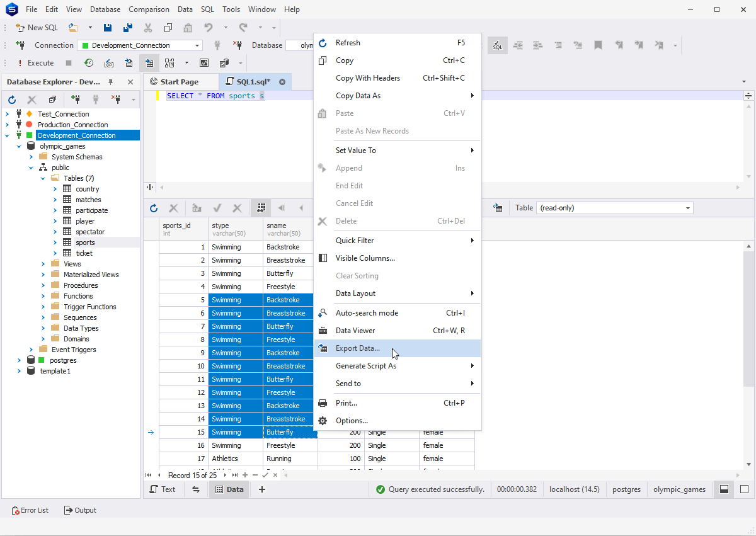Toggle a bookmark in the editor
The height and width of the screenshot is (536, 756).
click(598, 45)
